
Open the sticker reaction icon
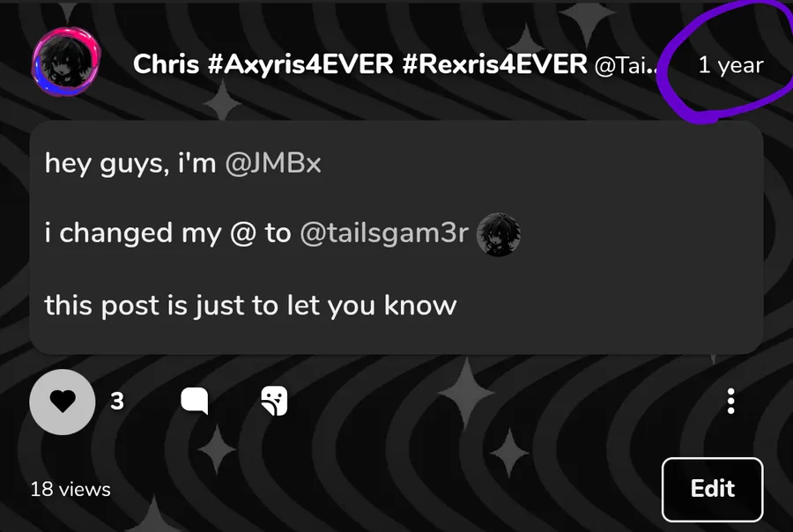pyautogui.click(x=274, y=402)
